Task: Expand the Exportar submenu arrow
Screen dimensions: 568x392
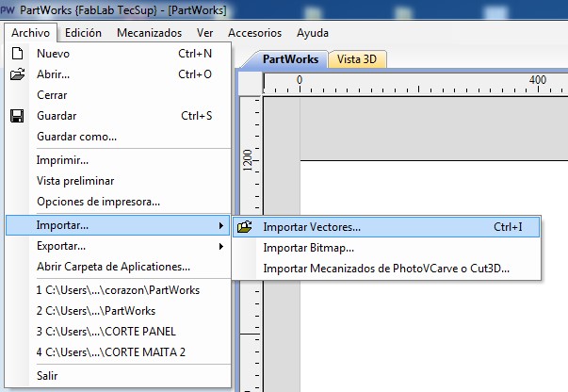Action: [x=221, y=246]
